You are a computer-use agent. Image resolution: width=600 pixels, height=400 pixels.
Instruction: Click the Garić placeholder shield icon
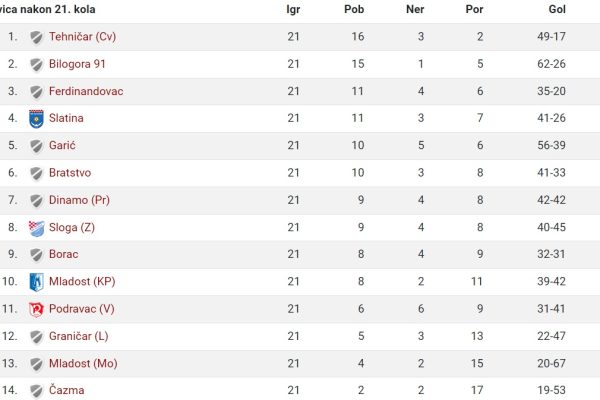pyautogui.click(x=36, y=146)
